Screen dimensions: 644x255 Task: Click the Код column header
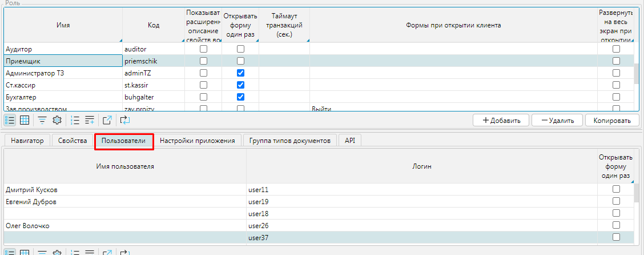[x=153, y=25]
